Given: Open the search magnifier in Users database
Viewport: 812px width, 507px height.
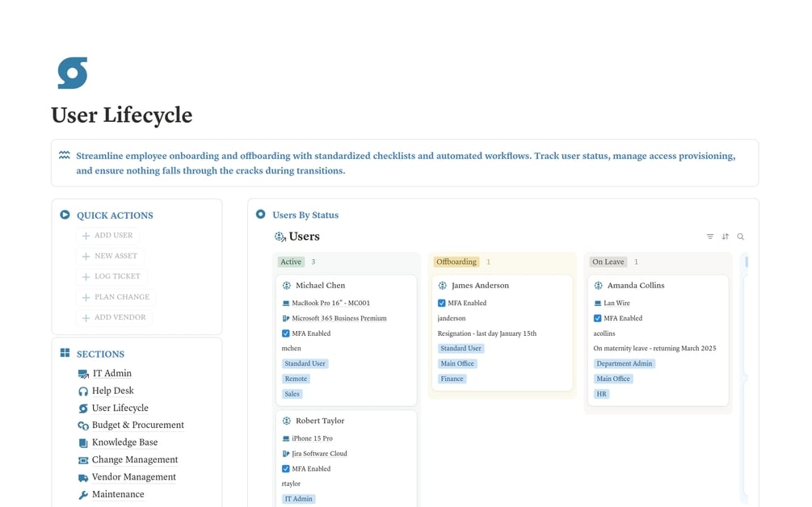Looking at the screenshot, I should click(x=741, y=237).
